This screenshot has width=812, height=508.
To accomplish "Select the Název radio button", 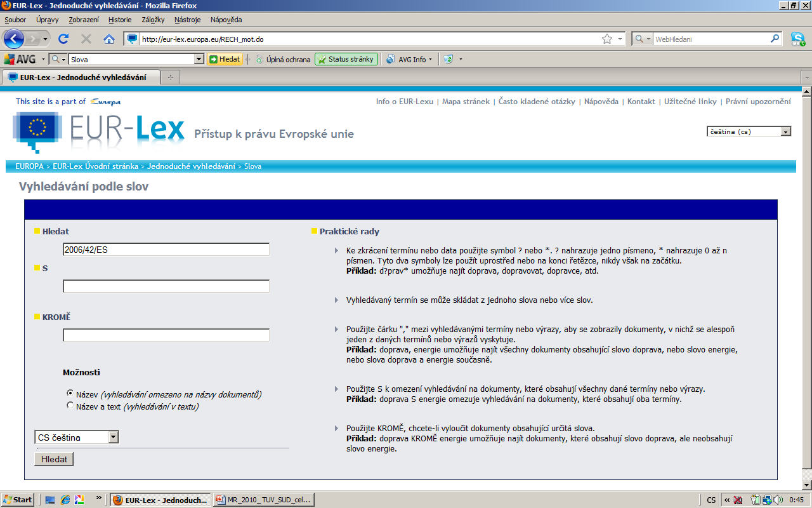I will pyautogui.click(x=70, y=393).
